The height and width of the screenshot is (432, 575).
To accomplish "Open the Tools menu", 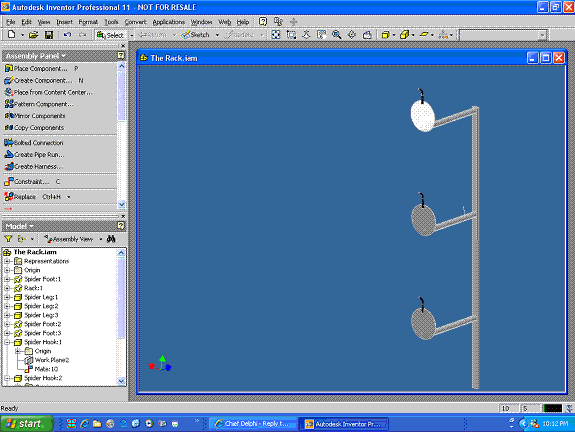I will coord(111,22).
